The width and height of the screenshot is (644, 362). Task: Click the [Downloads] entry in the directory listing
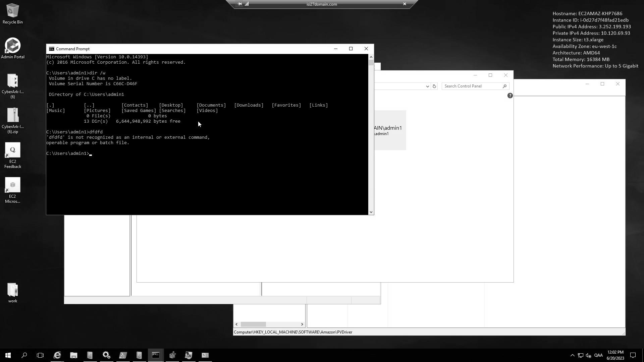(x=249, y=105)
